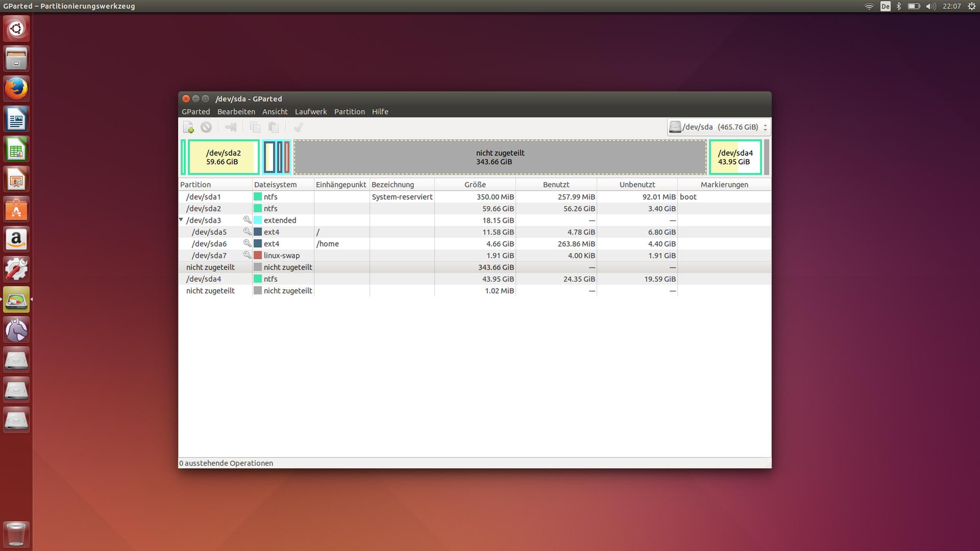Click the Resize/Move toolbar icon

230,127
